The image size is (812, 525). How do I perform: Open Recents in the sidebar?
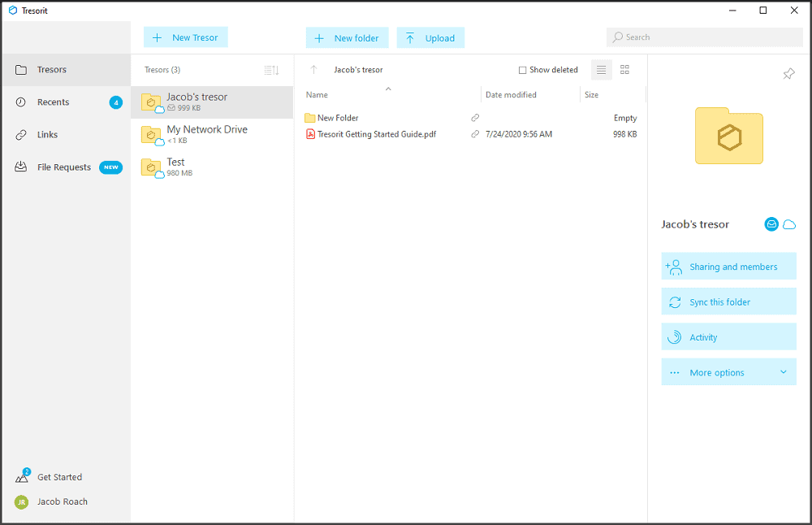coord(66,102)
